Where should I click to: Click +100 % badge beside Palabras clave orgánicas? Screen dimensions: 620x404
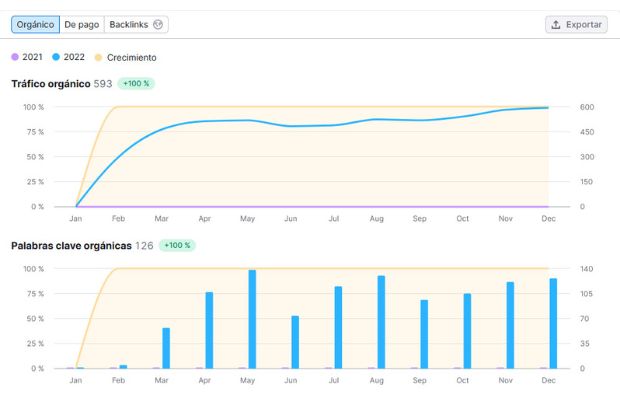pyautogui.click(x=176, y=245)
